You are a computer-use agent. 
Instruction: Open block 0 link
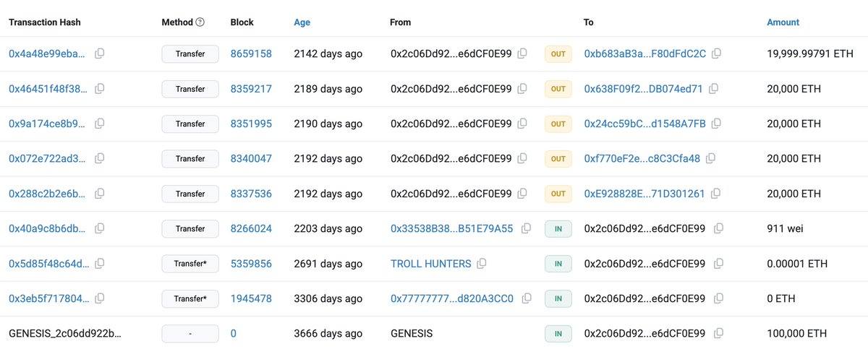pyautogui.click(x=233, y=334)
